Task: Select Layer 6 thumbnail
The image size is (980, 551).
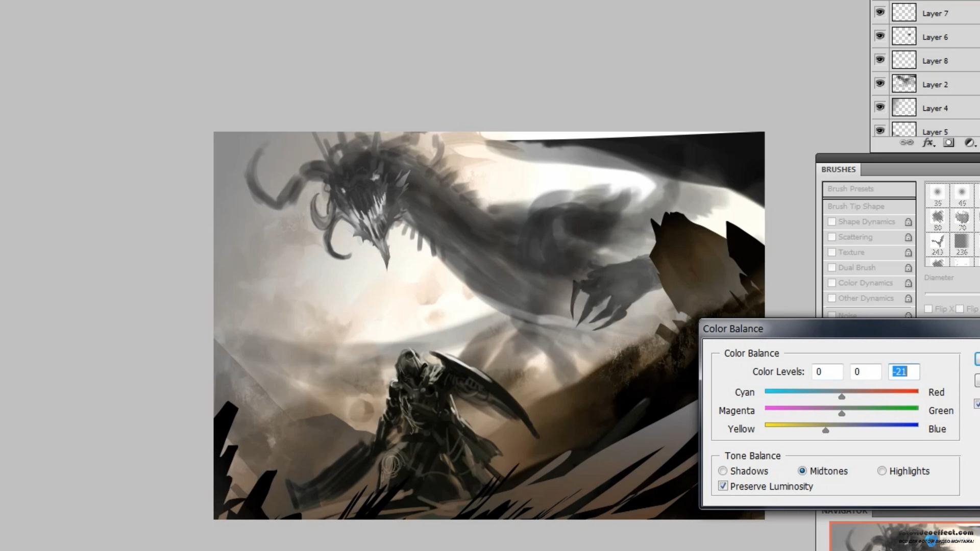Action: [x=904, y=36]
